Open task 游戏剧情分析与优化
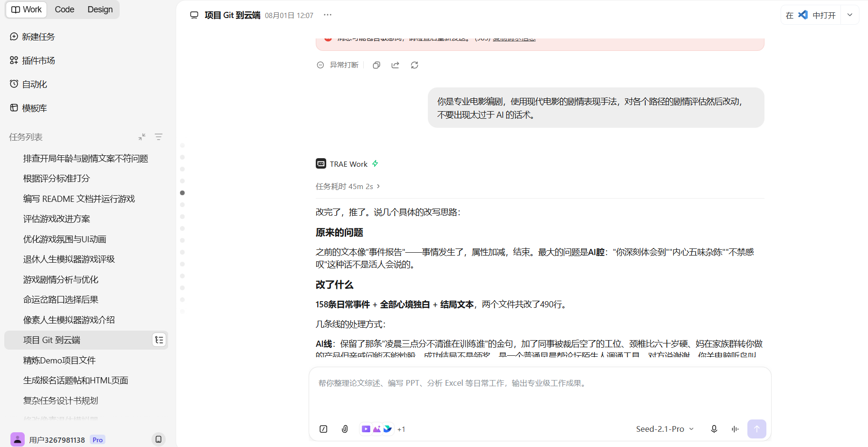The width and height of the screenshot is (868, 447). pos(86,279)
